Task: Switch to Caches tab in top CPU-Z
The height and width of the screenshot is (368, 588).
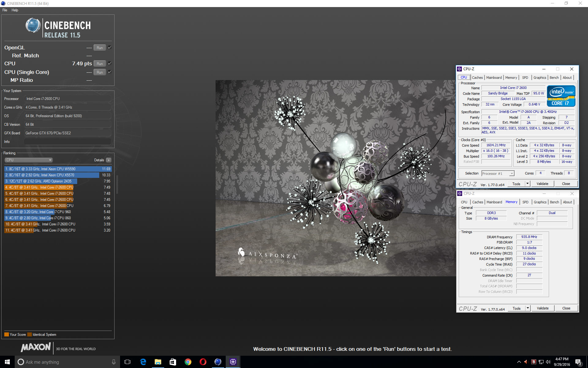Action: [x=477, y=78]
